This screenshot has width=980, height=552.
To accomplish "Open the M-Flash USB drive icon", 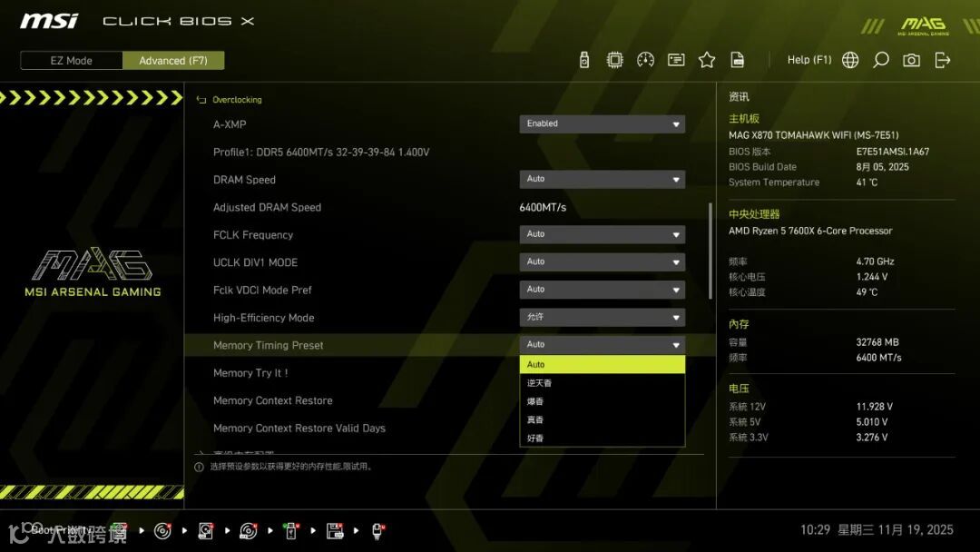I will [x=583, y=60].
